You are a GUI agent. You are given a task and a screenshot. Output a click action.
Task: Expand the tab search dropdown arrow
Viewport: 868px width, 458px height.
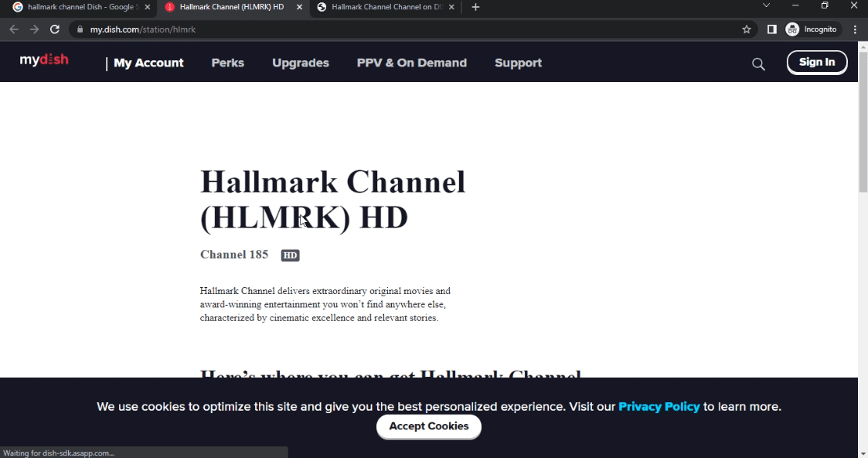point(766,5)
